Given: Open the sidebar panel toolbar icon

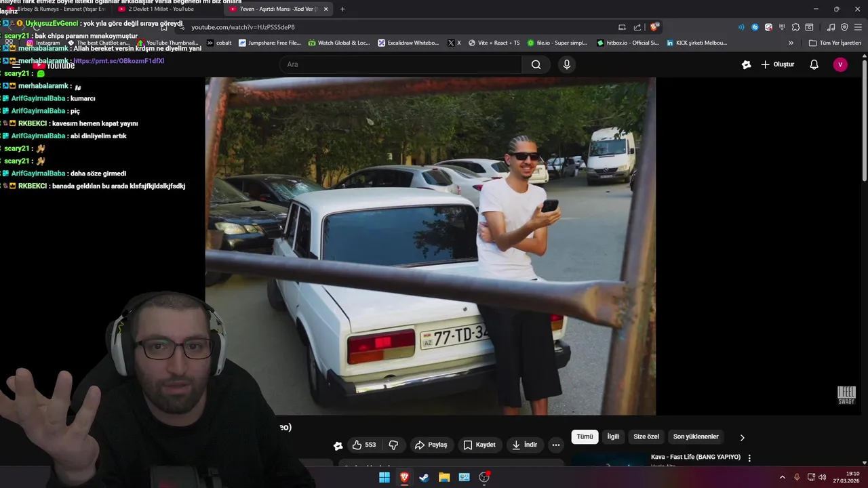Looking at the screenshot, I should (809, 27).
